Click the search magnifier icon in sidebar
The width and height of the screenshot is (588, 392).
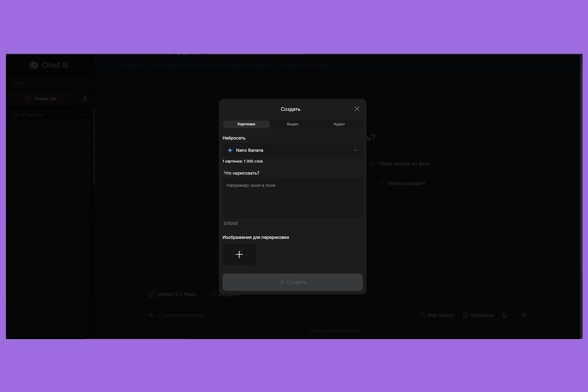tap(83, 83)
